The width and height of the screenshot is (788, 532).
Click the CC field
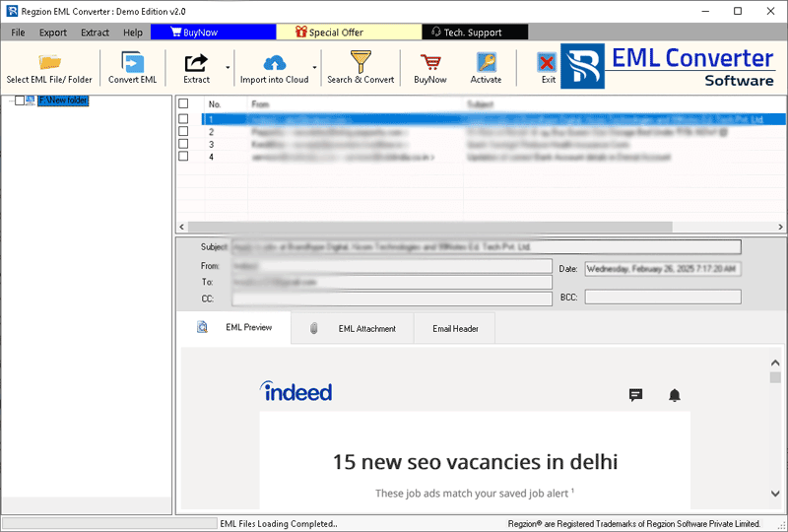click(392, 299)
